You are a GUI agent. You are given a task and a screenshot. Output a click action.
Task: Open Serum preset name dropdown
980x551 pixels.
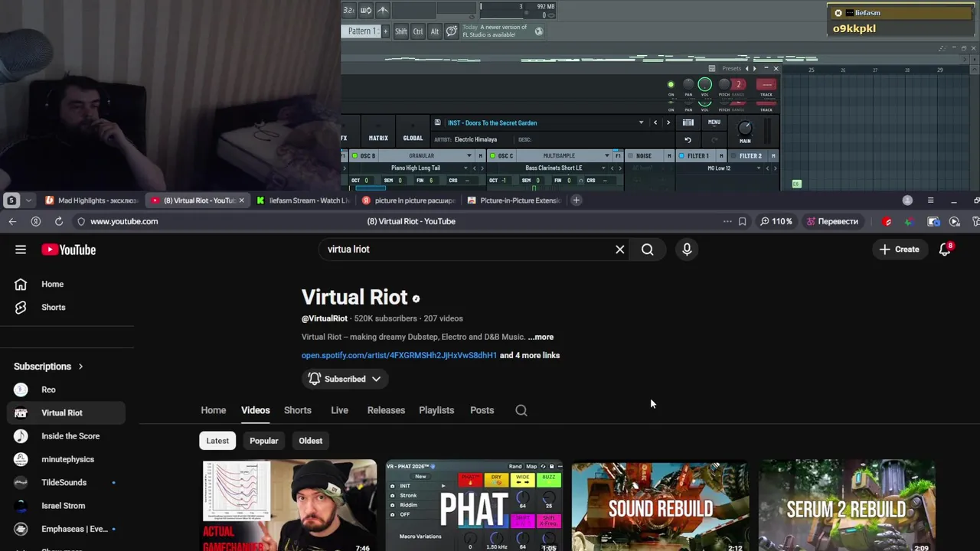tap(642, 122)
